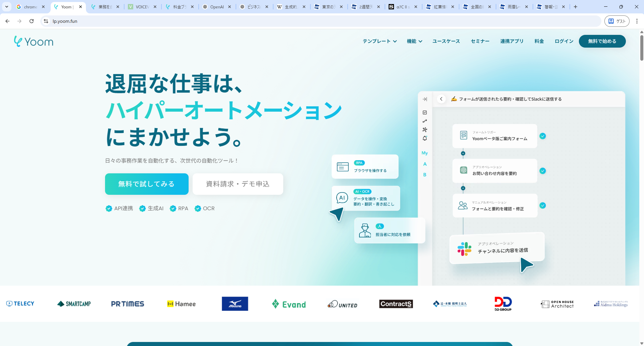Click the collapse sidebar arrow icon in panel
644x346 pixels.
pos(425,99)
